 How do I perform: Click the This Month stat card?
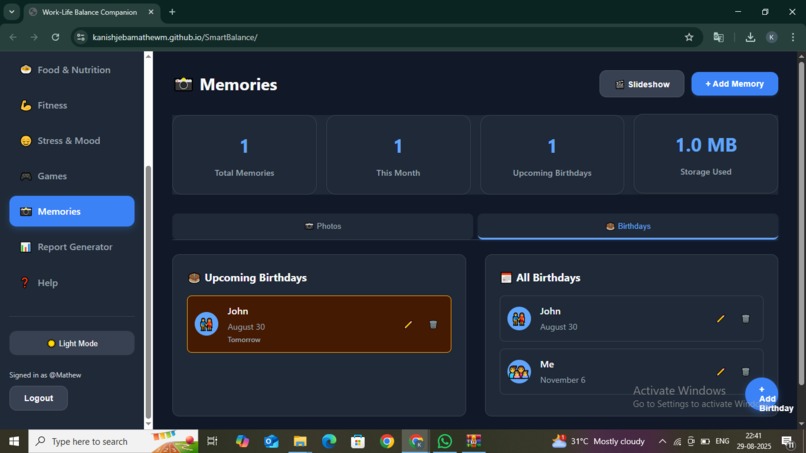(398, 155)
